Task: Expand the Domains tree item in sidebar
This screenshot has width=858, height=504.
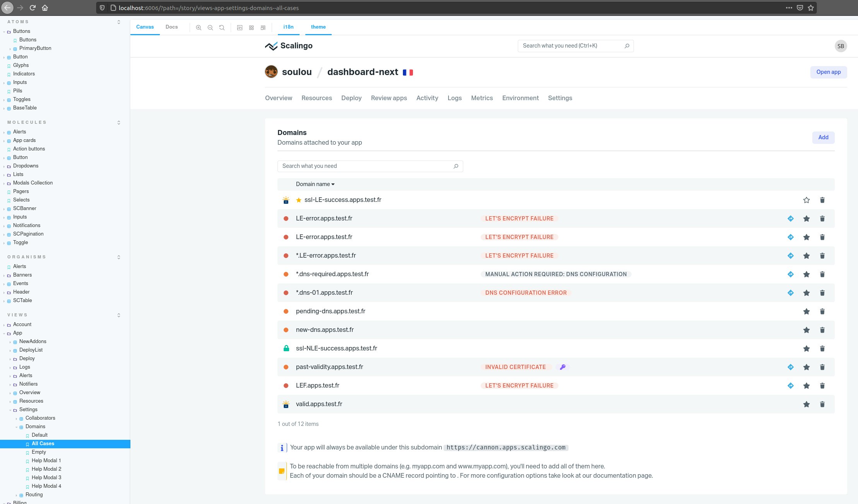Action: 17,427
